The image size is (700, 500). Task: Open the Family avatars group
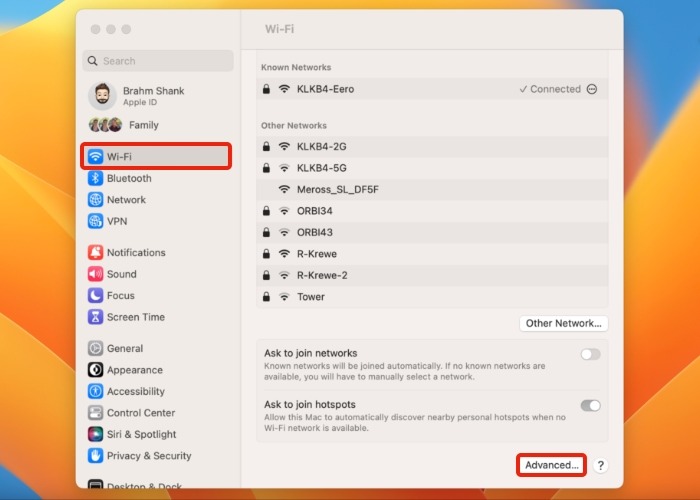106,125
